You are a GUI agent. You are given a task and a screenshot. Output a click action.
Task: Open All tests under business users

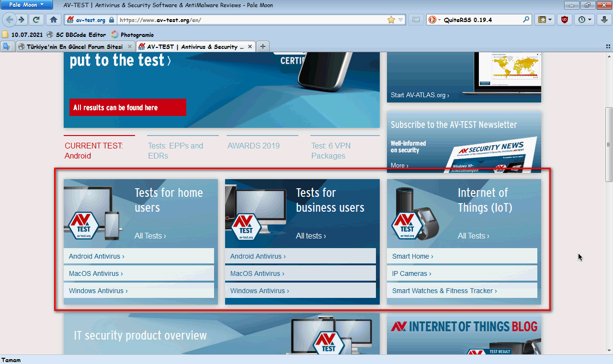point(311,236)
